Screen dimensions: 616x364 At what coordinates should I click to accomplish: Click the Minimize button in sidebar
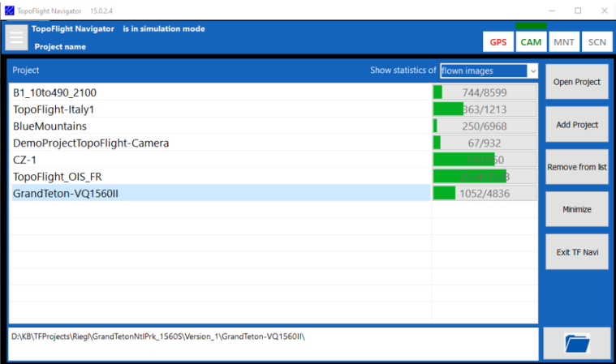(x=577, y=209)
